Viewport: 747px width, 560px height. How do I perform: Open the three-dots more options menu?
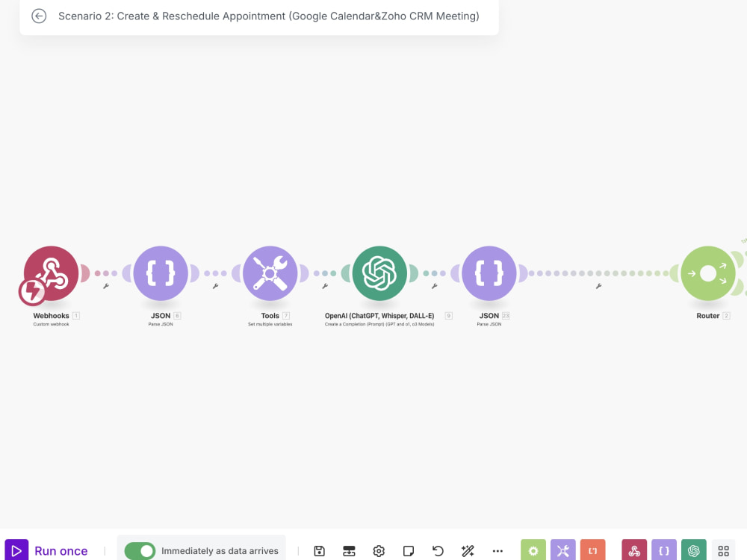pos(498,551)
